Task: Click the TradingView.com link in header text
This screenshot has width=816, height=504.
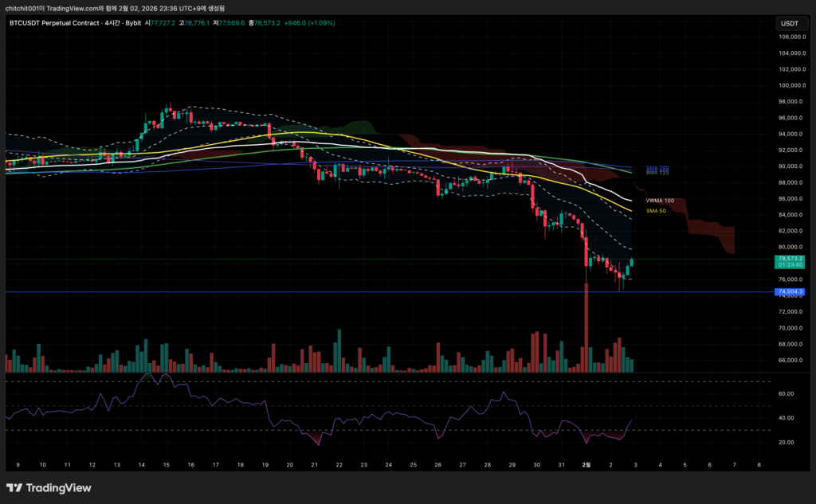Action: click(x=65, y=7)
